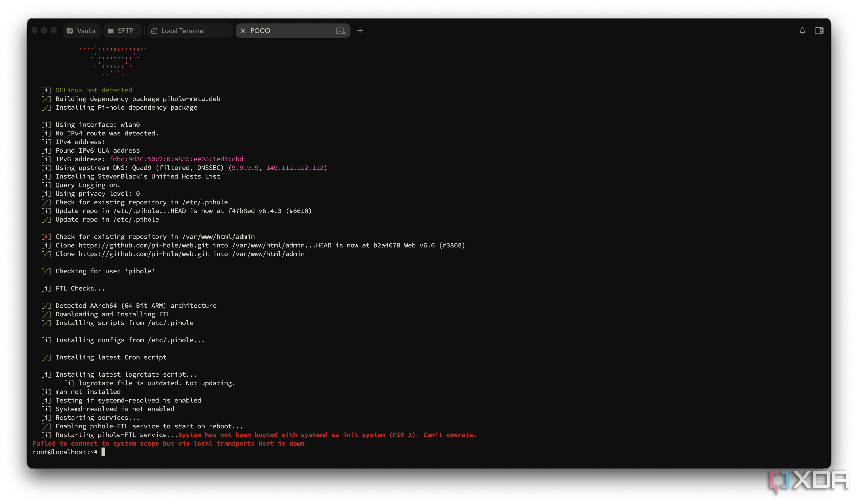This screenshot has height=504, width=858.
Task: Click 'Installing configs from /etc/.pihole...' line
Action: click(123, 340)
